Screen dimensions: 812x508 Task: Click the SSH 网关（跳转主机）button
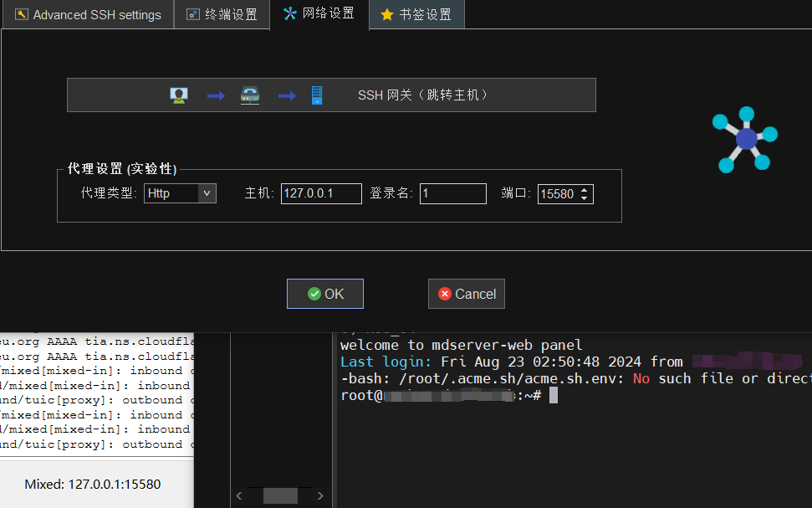point(331,95)
